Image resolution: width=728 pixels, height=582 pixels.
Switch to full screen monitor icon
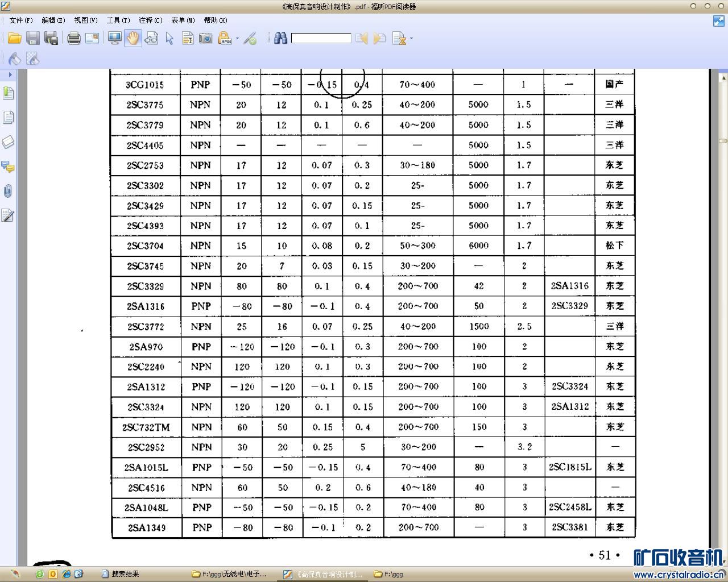(115, 38)
